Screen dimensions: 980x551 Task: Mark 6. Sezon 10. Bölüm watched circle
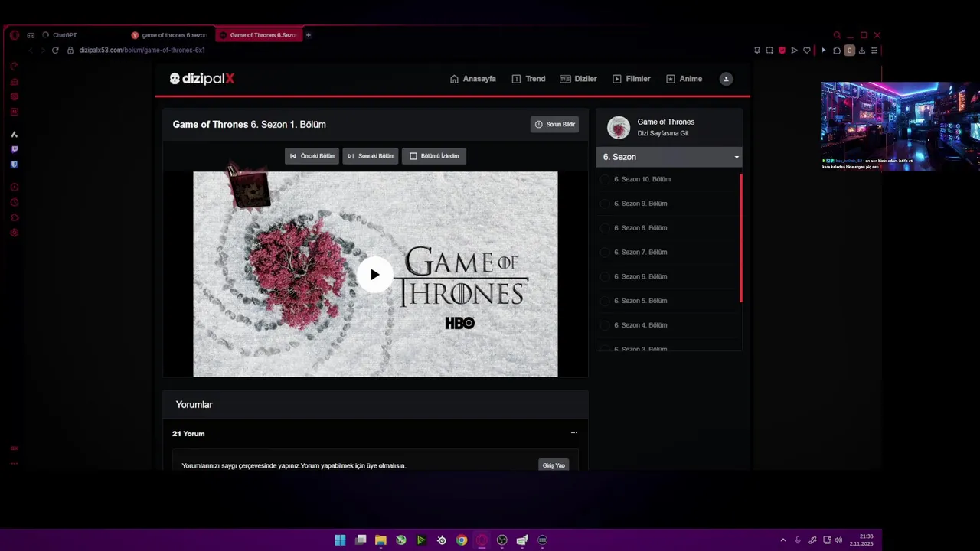(x=605, y=179)
